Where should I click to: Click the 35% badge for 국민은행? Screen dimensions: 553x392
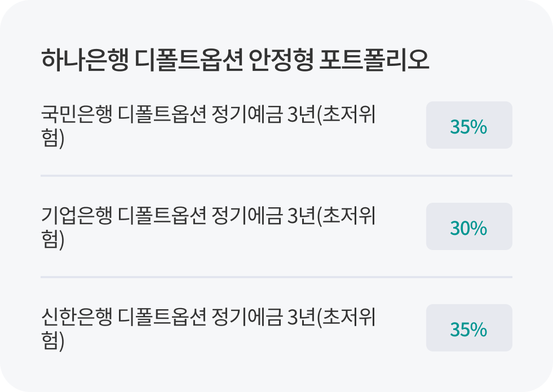468,126
